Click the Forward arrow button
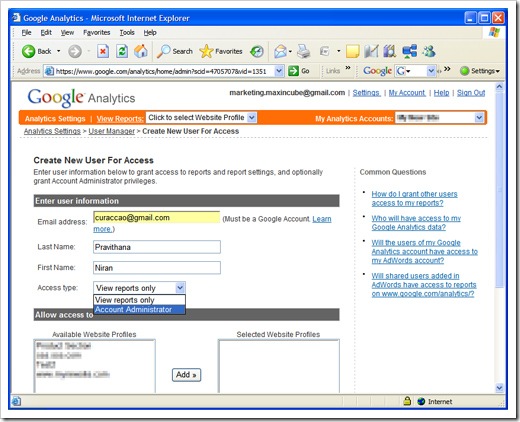This screenshot has width=520, height=422. coord(75,51)
